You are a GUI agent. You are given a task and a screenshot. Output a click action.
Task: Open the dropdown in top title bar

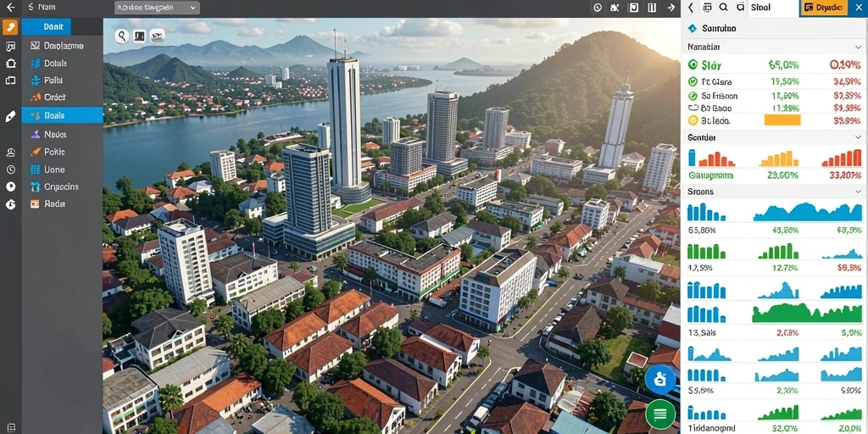(157, 8)
